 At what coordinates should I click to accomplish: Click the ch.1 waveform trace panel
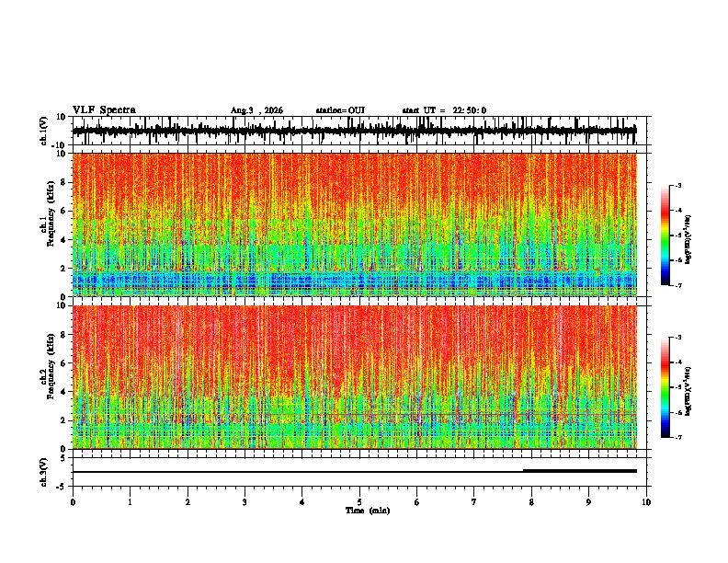pos(359,131)
